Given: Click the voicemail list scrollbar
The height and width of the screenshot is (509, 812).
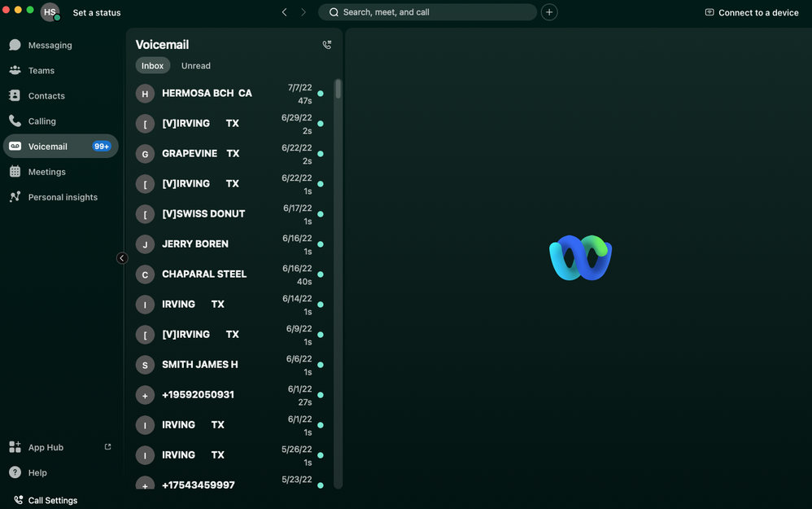Looking at the screenshot, I should pyautogui.click(x=338, y=89).
